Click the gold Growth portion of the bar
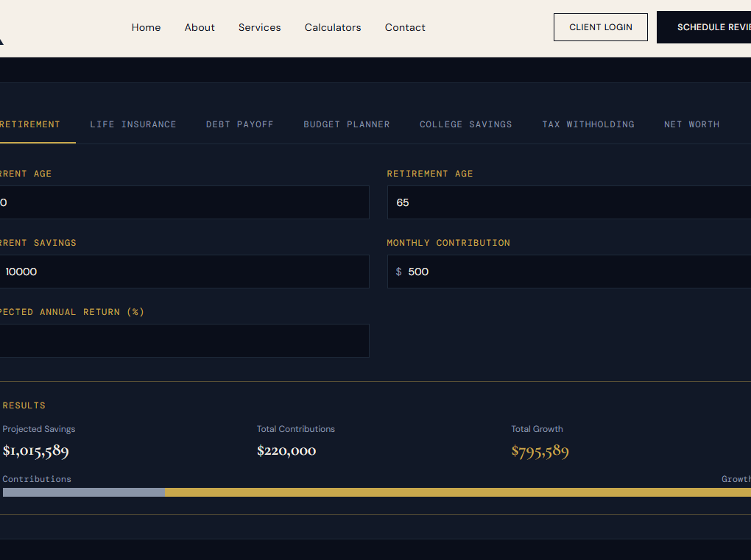The width and height of the screenshot is (751, 560). (x=458, y=492)
